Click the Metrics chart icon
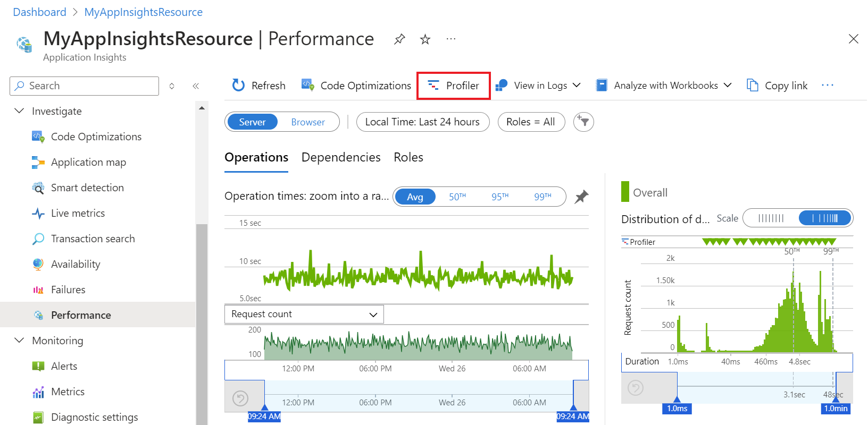Image resolution: width=868 pixels, height=425 pixels. (38, 392)
